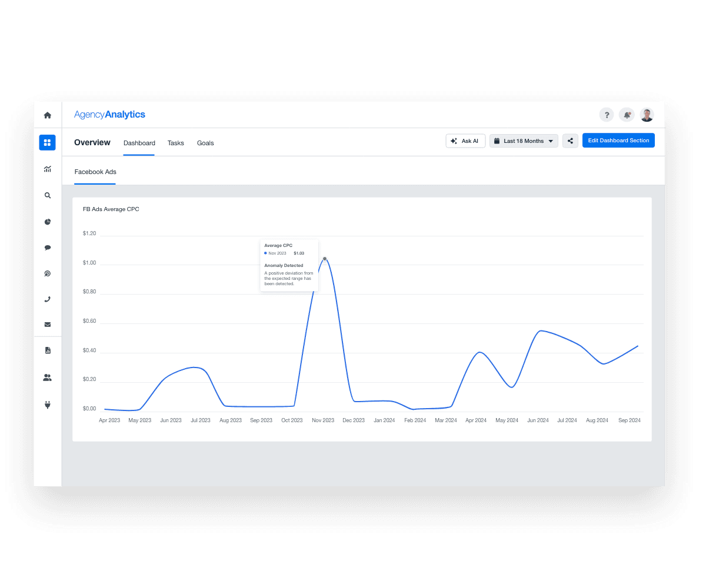Image resolution: width=706 pixels, height=588 pixels.
Task: Select the chat bubble messaging icon
Action: click(x=47, y=248)
